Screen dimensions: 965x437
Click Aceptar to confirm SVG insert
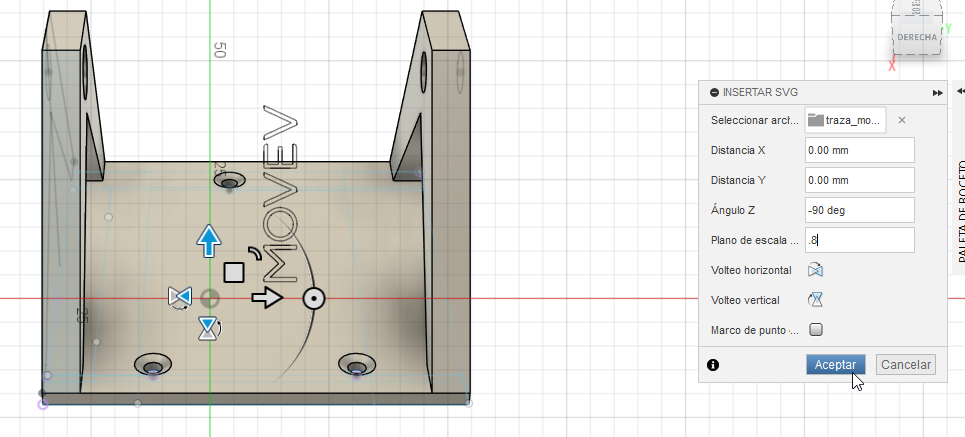click(835, 365)
